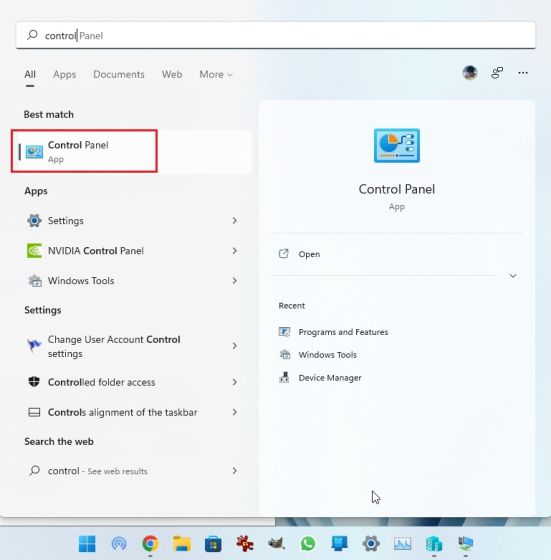551x560 pixels.
Task: Click the red splat icon on taskbar
Action: coord(245,544)
